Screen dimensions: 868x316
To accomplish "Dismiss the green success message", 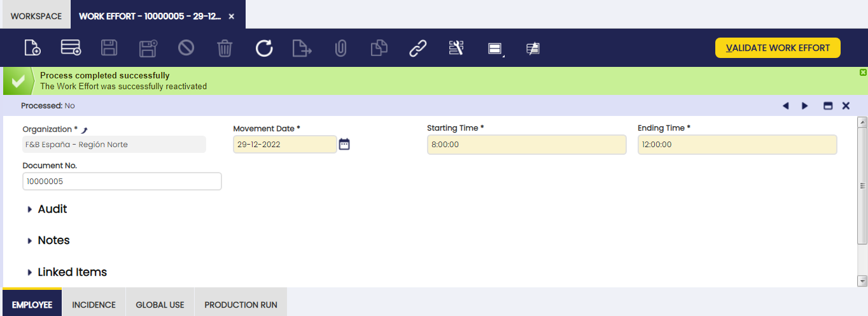I will pyautogui.click(x=863, y=73).
